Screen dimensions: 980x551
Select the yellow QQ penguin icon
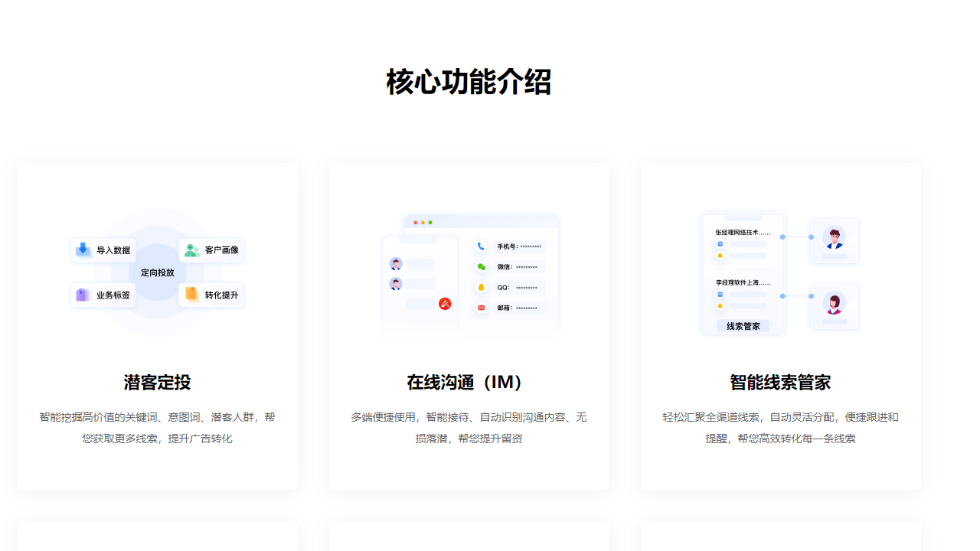(481, 287)
